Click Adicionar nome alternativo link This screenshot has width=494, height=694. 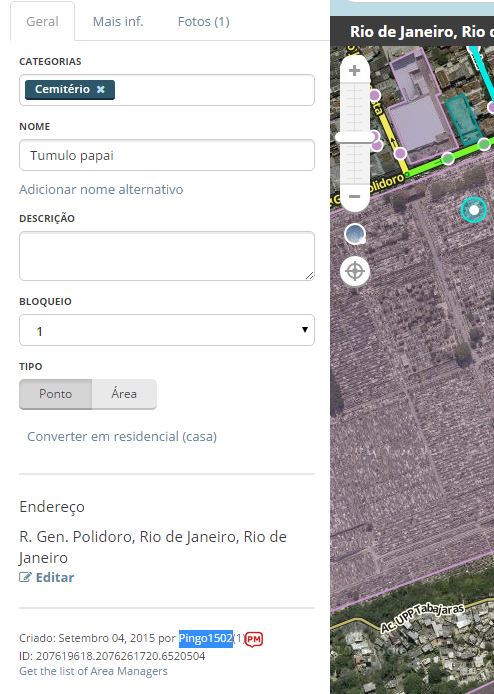[x=101, y=189]
